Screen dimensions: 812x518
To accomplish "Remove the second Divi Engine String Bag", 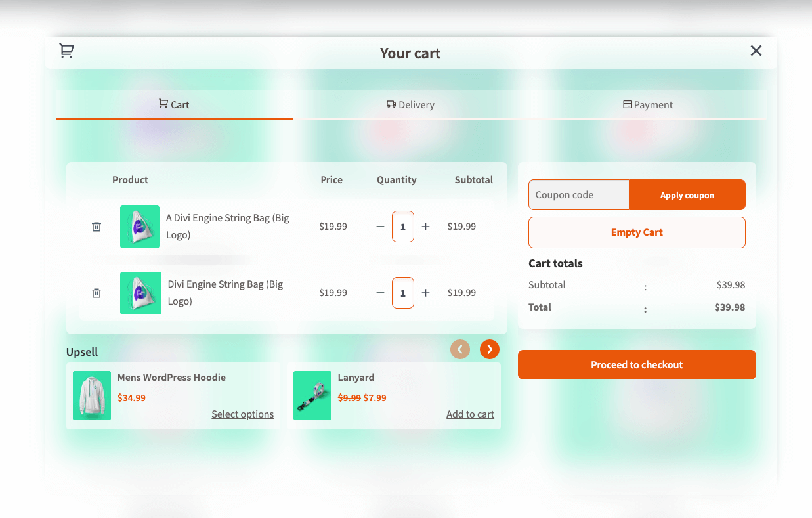I will pyautogui.click(x=96, y=293).
